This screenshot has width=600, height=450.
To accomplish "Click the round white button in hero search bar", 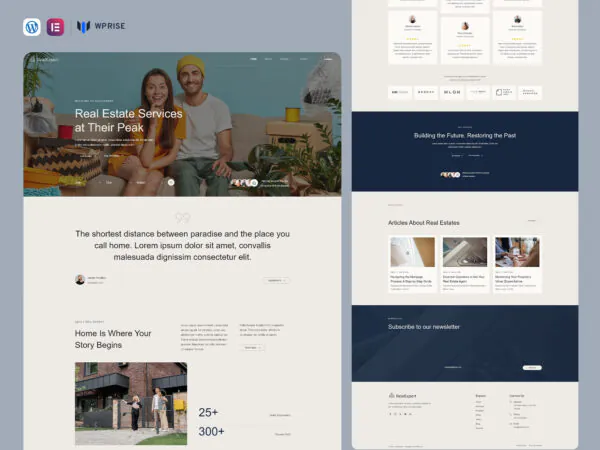I will (x=171, y=182).
